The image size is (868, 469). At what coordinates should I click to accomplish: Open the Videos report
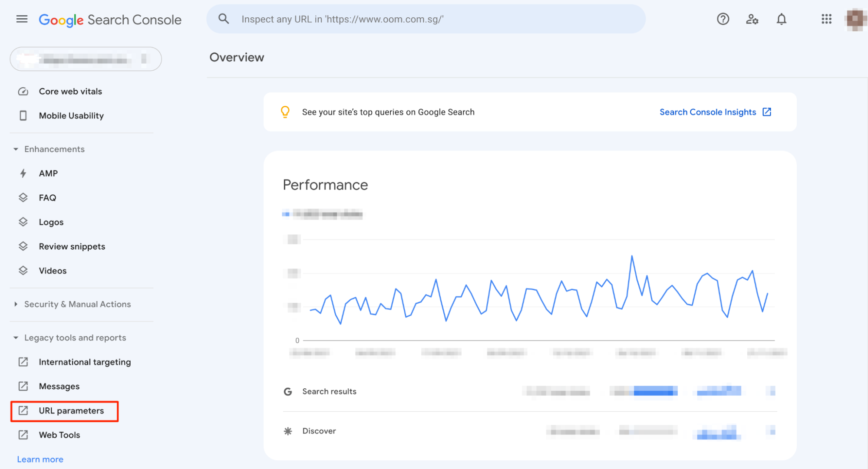[x=53, y=271]
